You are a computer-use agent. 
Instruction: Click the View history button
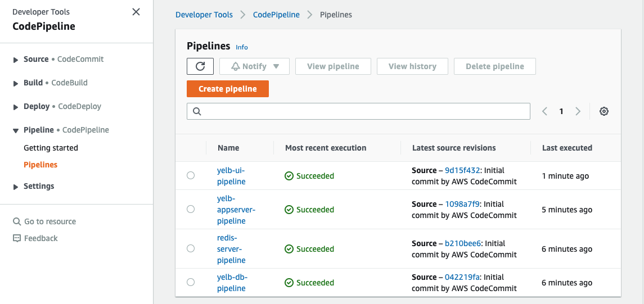pyautogui.click(x=412, y=66)
